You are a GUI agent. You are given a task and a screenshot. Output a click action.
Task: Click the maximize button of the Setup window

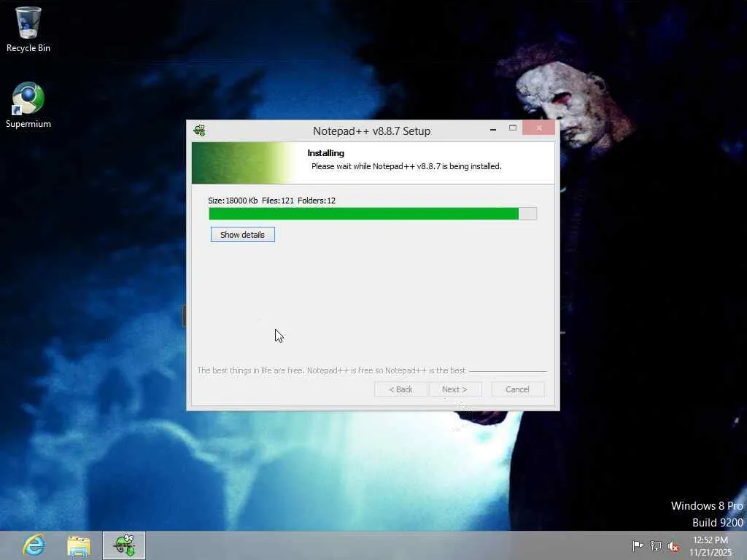[x=513, y=128]
